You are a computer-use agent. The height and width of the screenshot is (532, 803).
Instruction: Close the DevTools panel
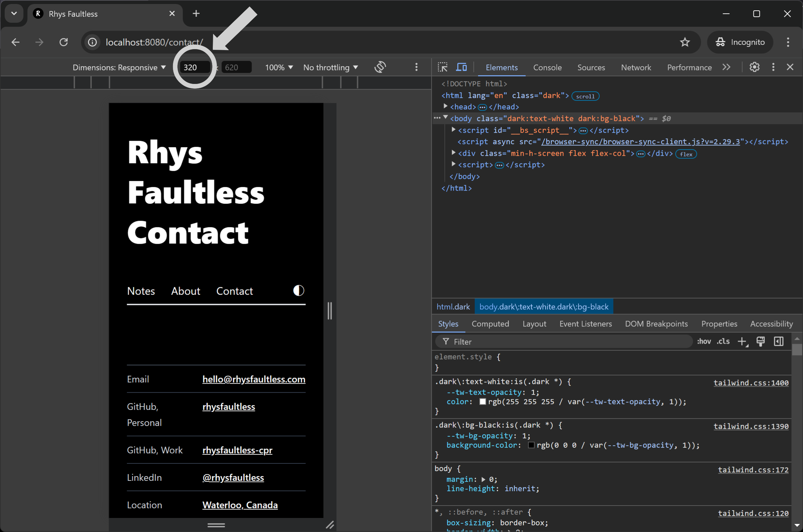(x=790, y=67)
